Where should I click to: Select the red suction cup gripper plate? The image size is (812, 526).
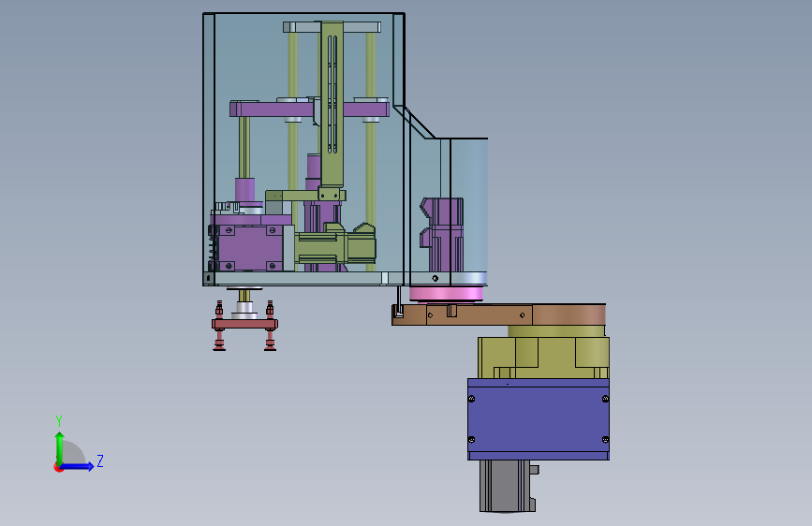[244, 325]
